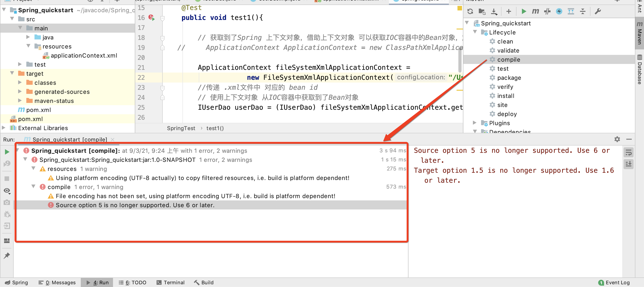
Task: Click the execute Maven goal 'm' icon
Action: click(x=535, y=11)
